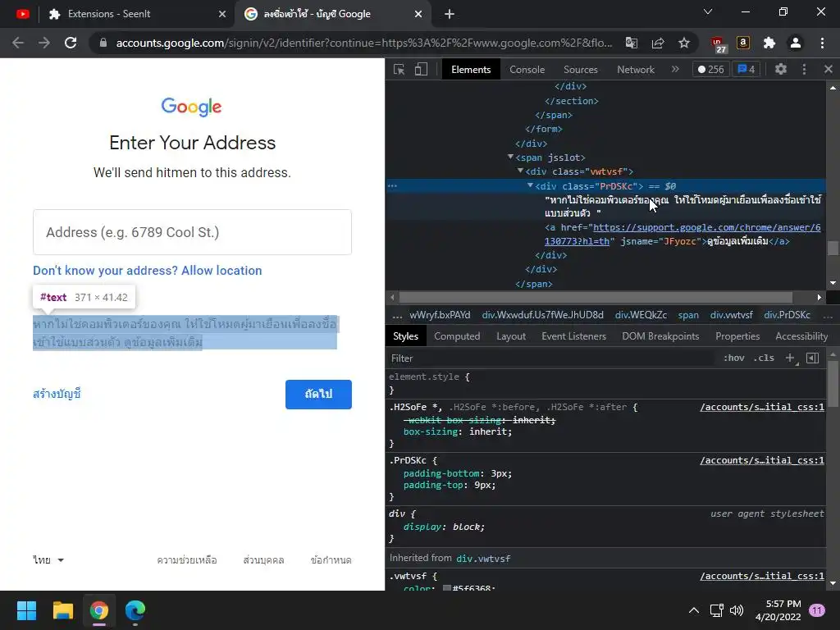Open DevTools settings gear

(781, 69)
